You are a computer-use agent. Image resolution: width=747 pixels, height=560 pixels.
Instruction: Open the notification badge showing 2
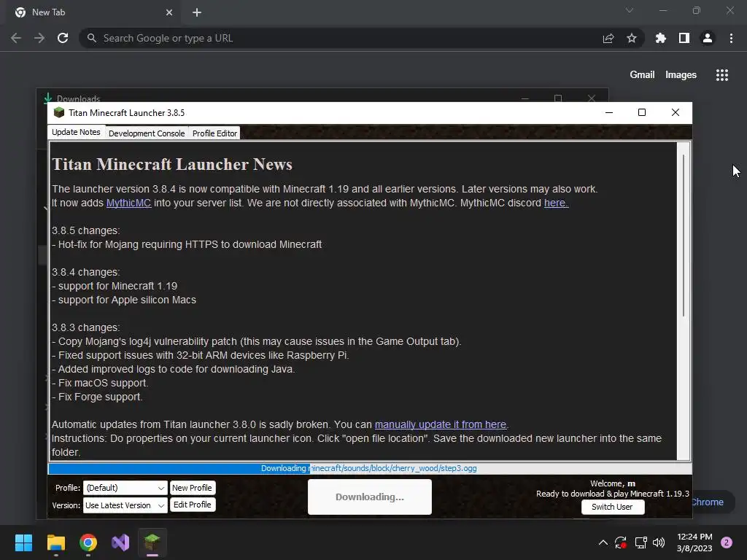727,542
